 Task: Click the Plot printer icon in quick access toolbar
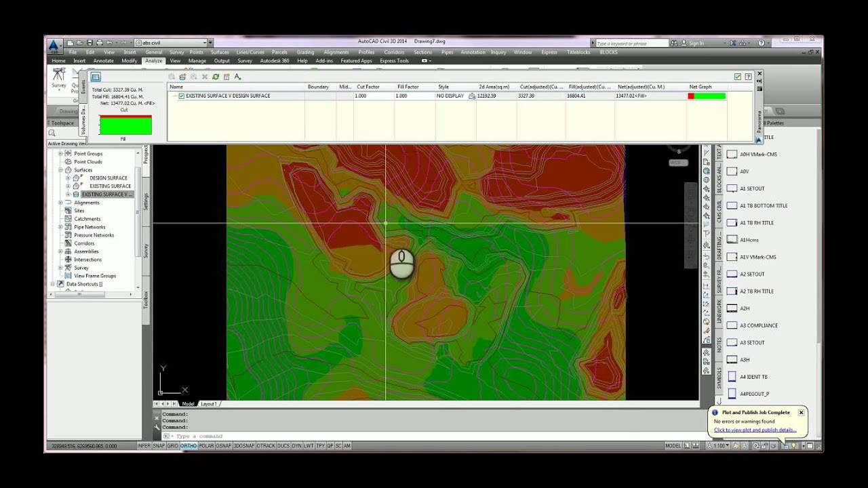tap(100, 43)
